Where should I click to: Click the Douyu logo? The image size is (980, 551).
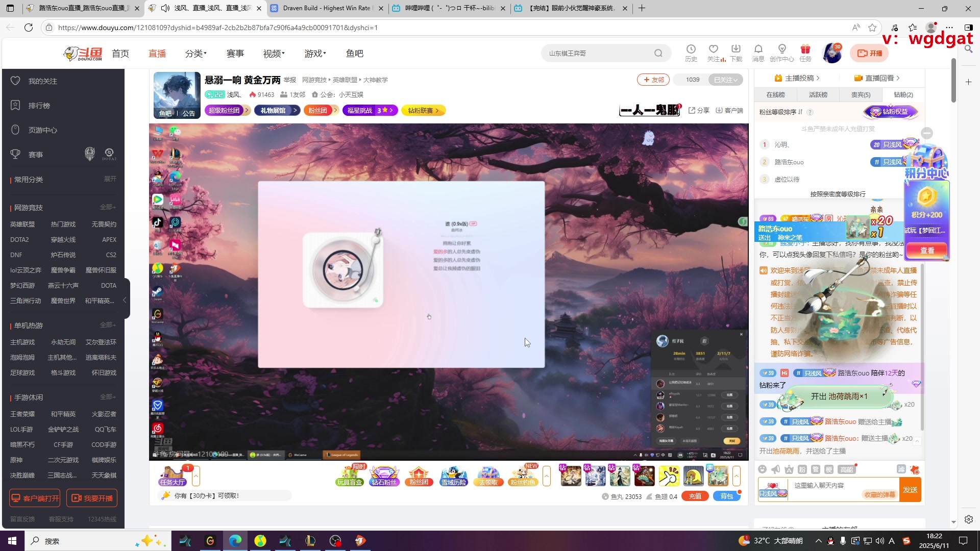(83, 53)
